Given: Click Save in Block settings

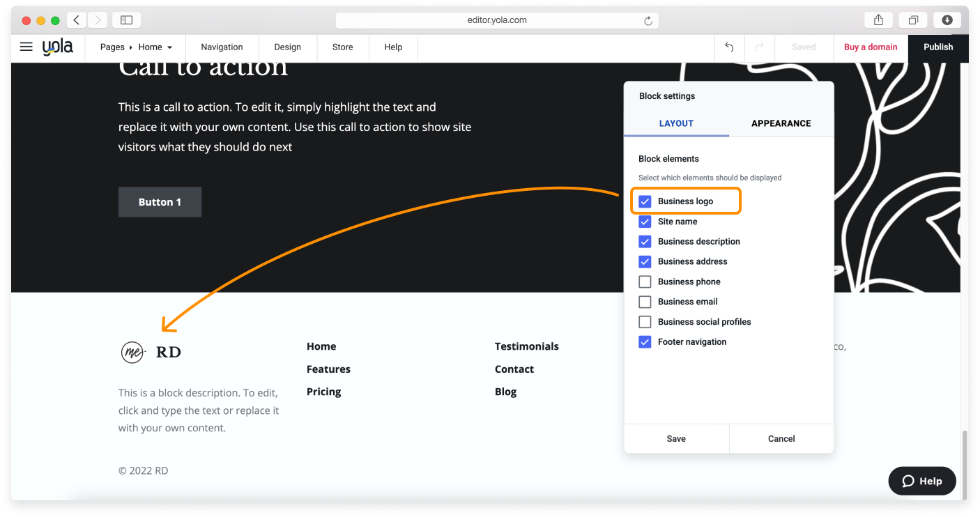Looking at the screenshot, I should coord(676,439).
